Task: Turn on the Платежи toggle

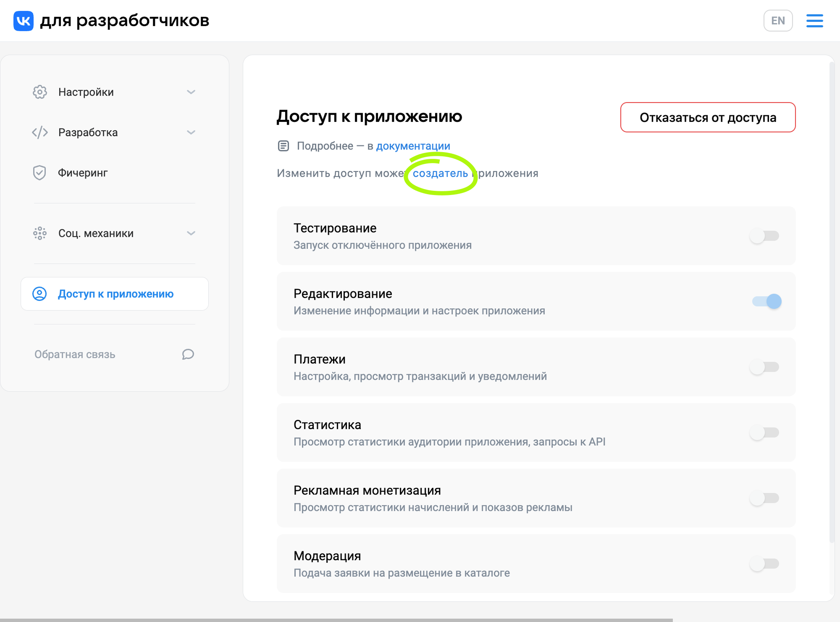Action: coord(764,367)
